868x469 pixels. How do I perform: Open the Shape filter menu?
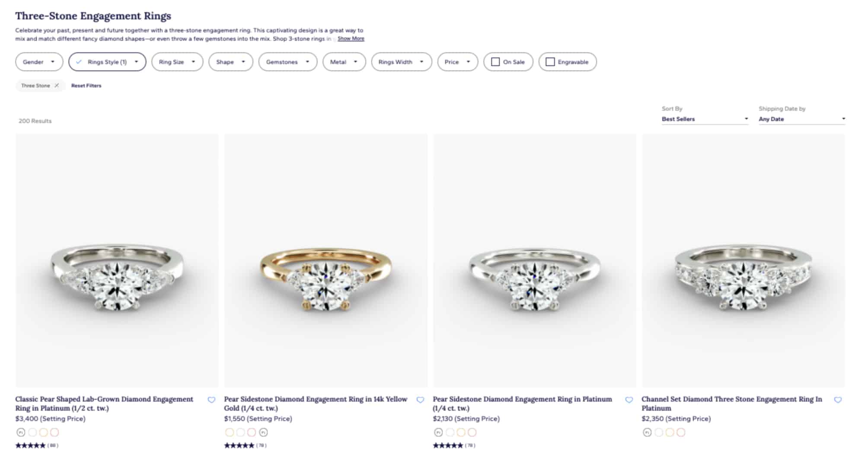[230, 61]
